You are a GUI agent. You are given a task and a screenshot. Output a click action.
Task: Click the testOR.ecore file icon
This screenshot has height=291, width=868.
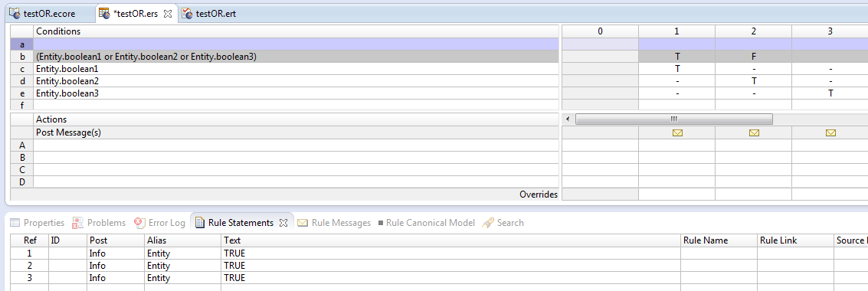[15, 14]
